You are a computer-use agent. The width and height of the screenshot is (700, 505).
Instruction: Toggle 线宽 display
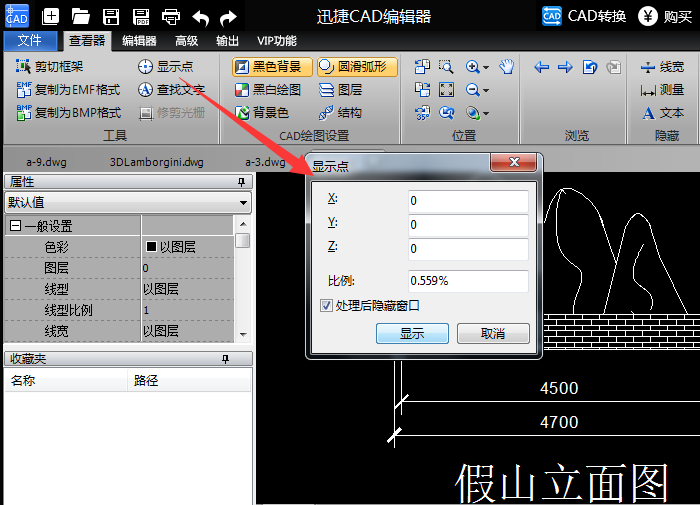click(662, 67)
